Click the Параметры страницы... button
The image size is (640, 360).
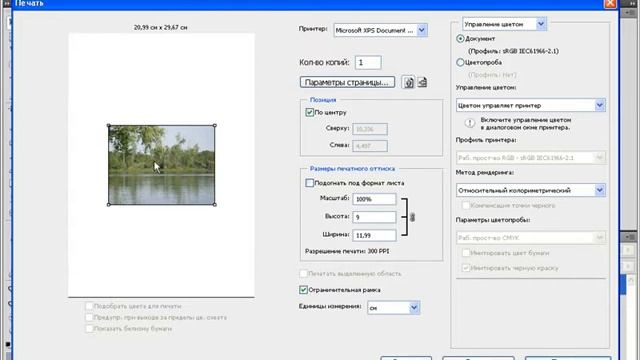pos(347,82)
